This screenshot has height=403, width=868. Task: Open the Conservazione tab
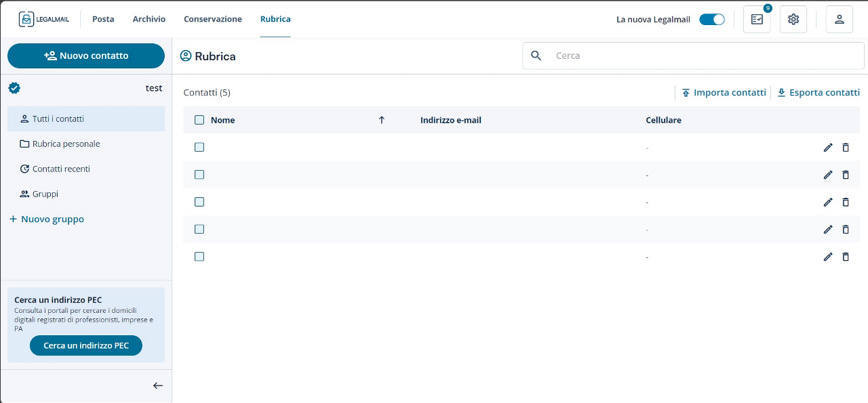point(212,19)
